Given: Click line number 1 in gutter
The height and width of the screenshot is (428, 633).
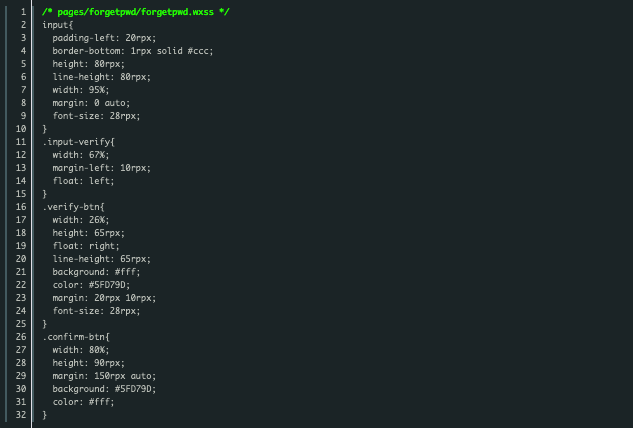Looking at the screenshot, I should [x=23, y=12].
